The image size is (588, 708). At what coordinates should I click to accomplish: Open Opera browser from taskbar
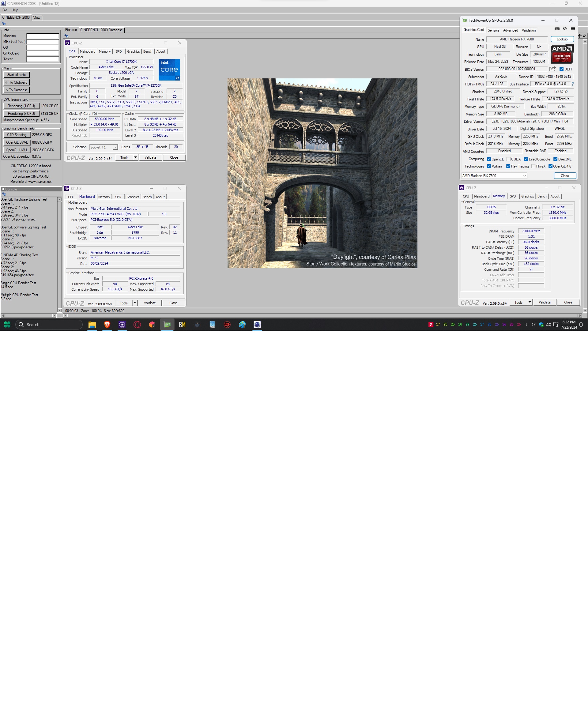137,325
